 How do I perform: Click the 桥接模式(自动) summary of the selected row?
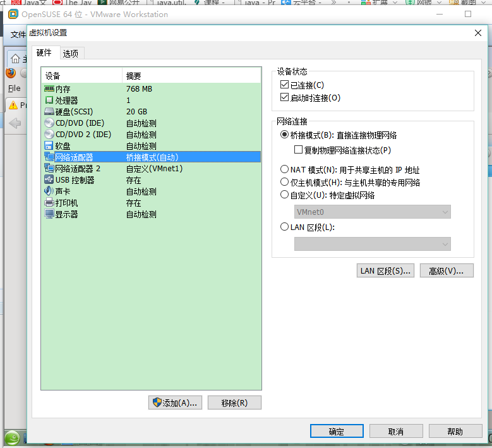(152, 157)
